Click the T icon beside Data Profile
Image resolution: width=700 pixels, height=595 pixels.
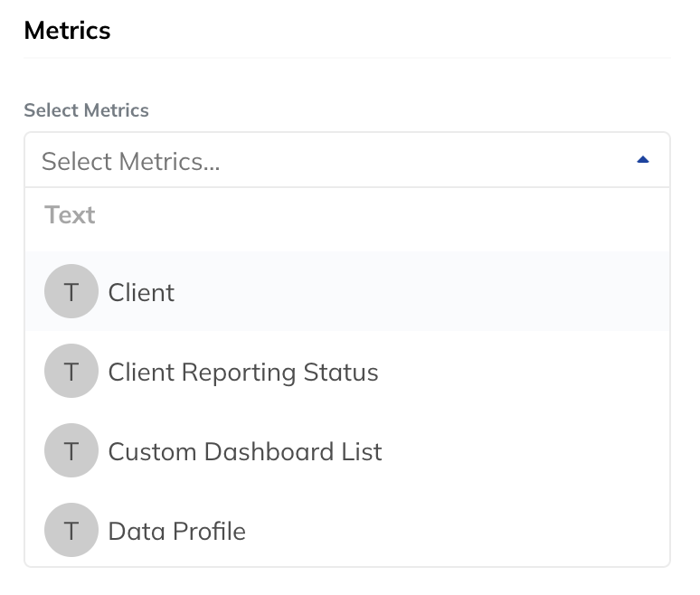pyautogui.click(x=71, y=530)
